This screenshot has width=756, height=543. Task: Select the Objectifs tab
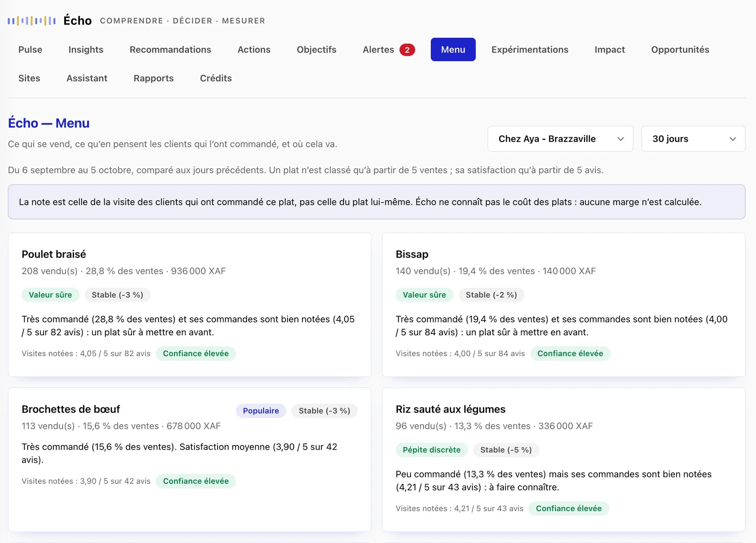316,50
